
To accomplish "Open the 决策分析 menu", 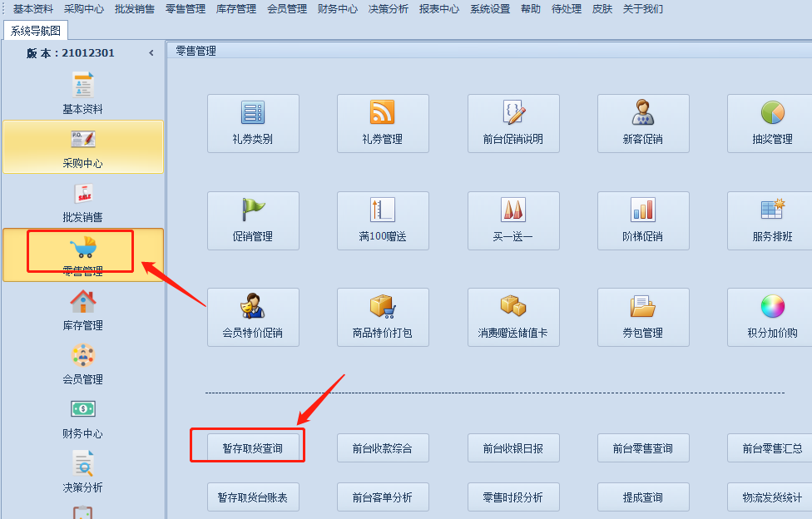I will 389,9.
